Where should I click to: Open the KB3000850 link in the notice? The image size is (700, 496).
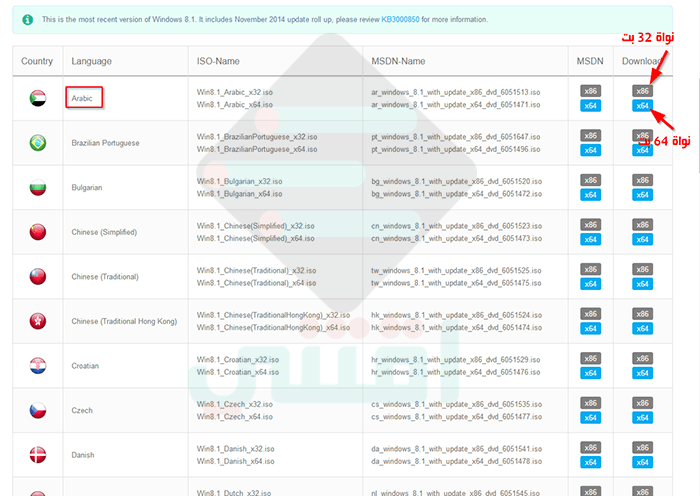click(400, 20)
